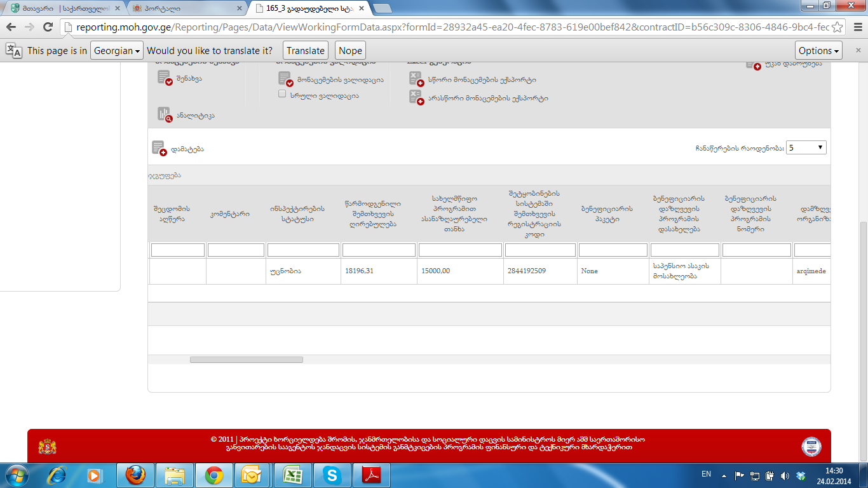
Task: Expand the Georgian language dropdown
Action: 117,51
